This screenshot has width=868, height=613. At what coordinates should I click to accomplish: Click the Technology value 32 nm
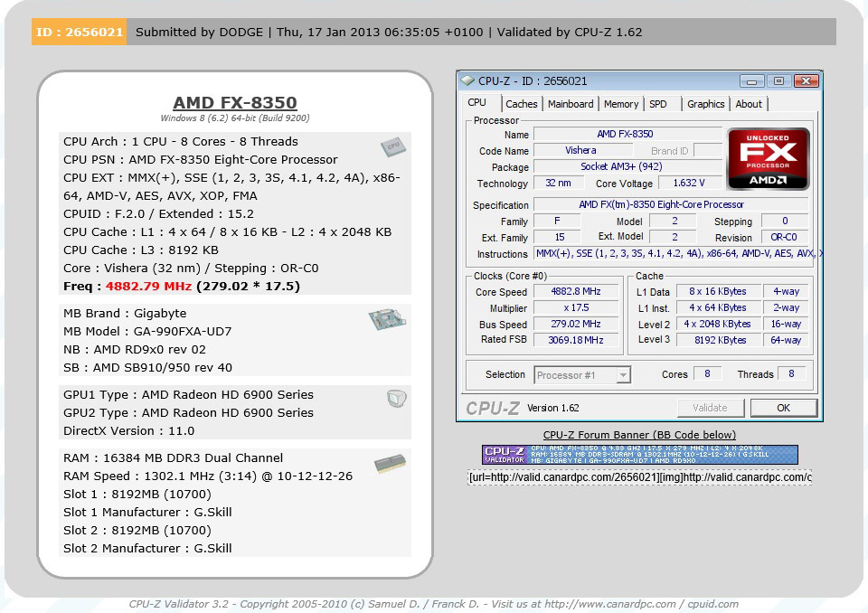coord(558,183)
